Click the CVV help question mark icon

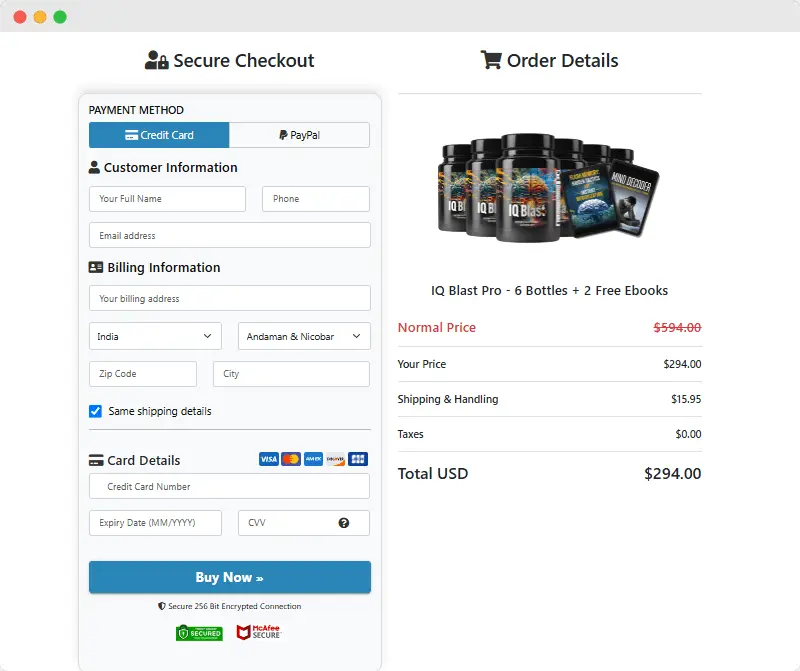(344, 523)
